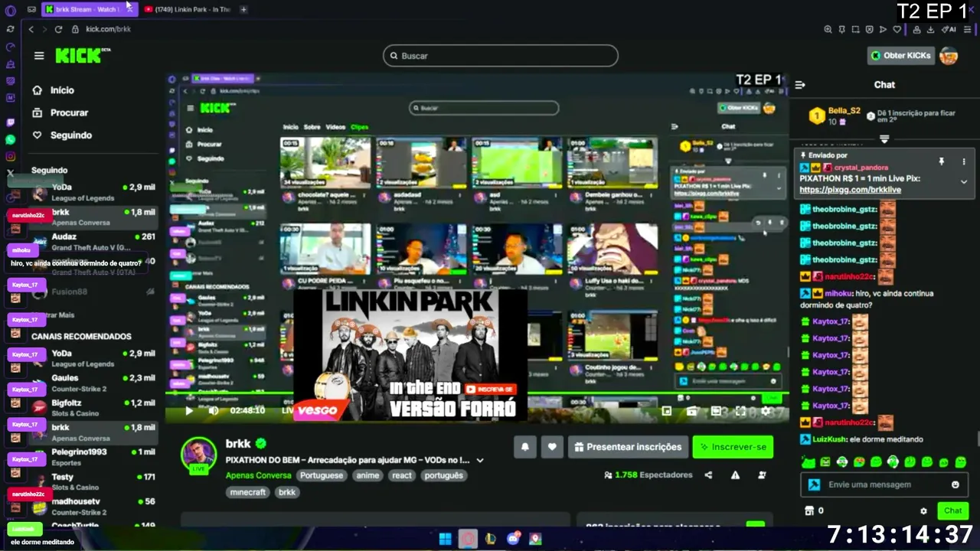The height and width of the screenshot is (551, 980).
Task: Click the Portuguese tag
Action: (x=322, y=475)
